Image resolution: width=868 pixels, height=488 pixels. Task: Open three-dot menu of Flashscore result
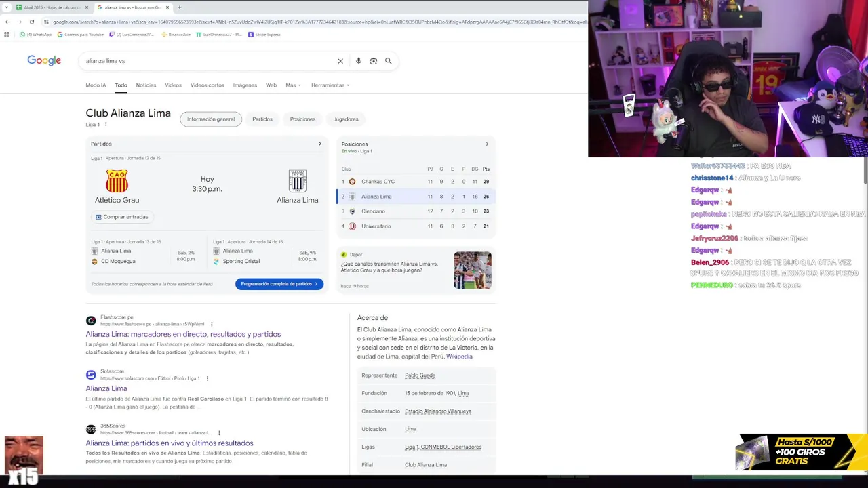click(x=212, y=324)
